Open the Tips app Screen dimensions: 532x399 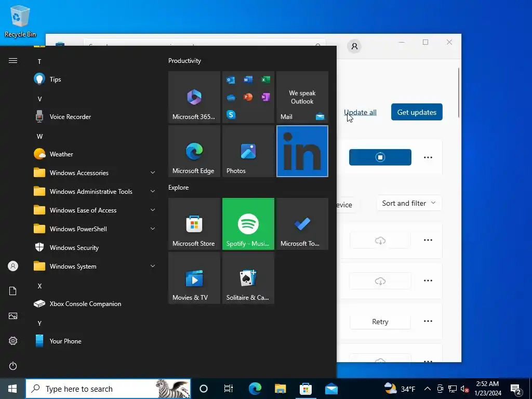[x=95, y=79]
